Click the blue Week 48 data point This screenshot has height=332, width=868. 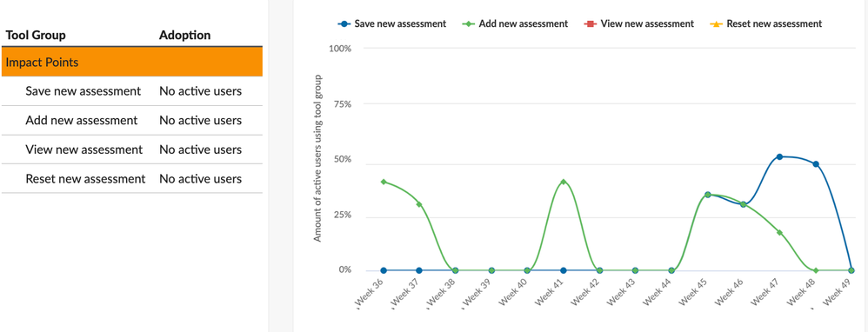[816, 164]
